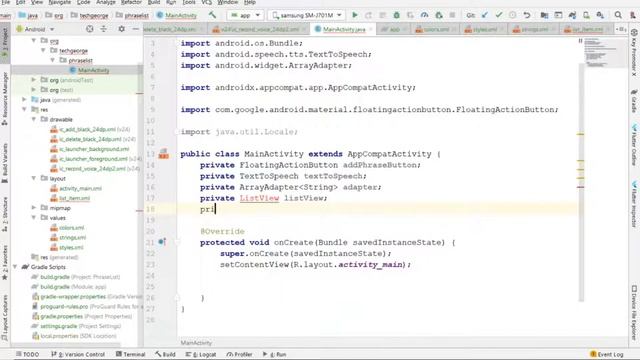640x360 pixels.
Task: Collapse the Gradle Scripts node
Action: click(15, 267)
